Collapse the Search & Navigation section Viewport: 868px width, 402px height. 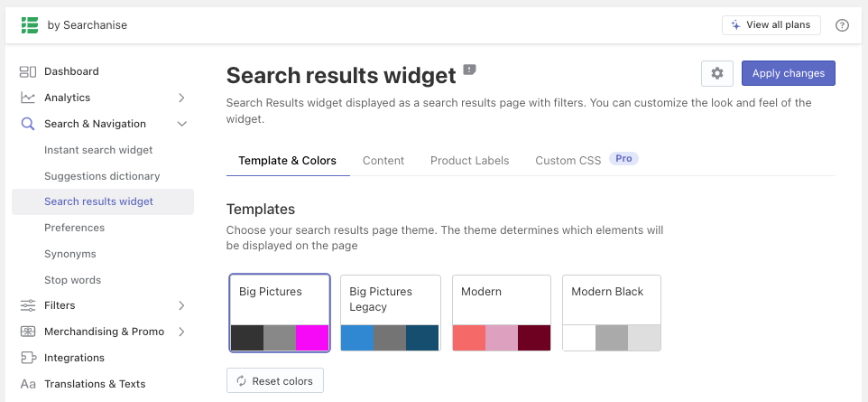click(181, 124)
